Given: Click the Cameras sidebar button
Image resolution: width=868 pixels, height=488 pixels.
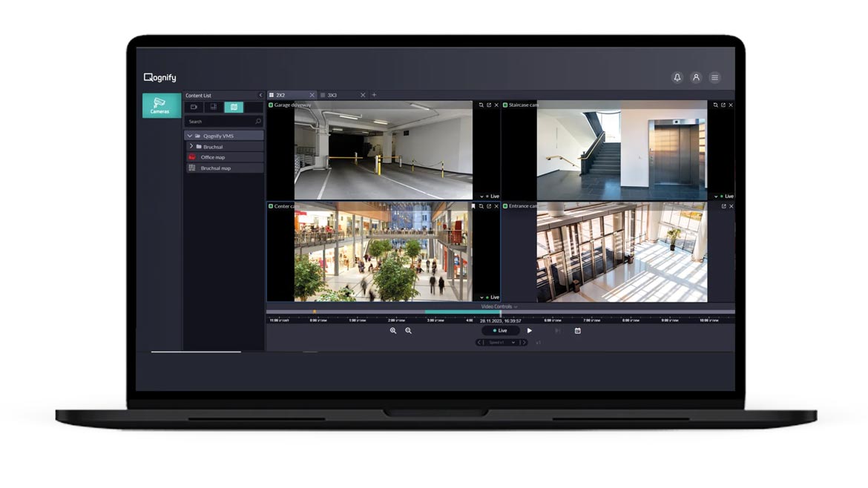Looking at the screenshot, I should 161,105.
